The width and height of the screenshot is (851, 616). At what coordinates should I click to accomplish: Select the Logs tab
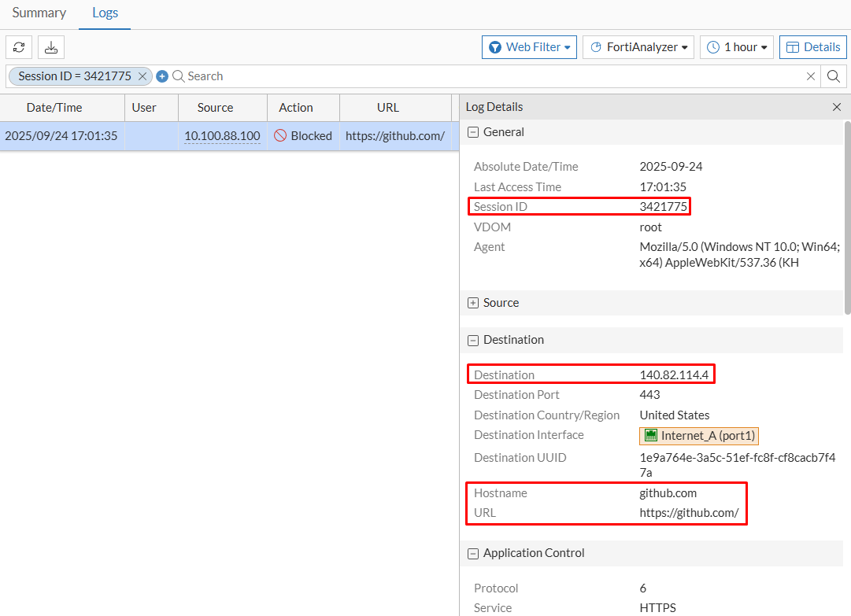coord(105,13)
